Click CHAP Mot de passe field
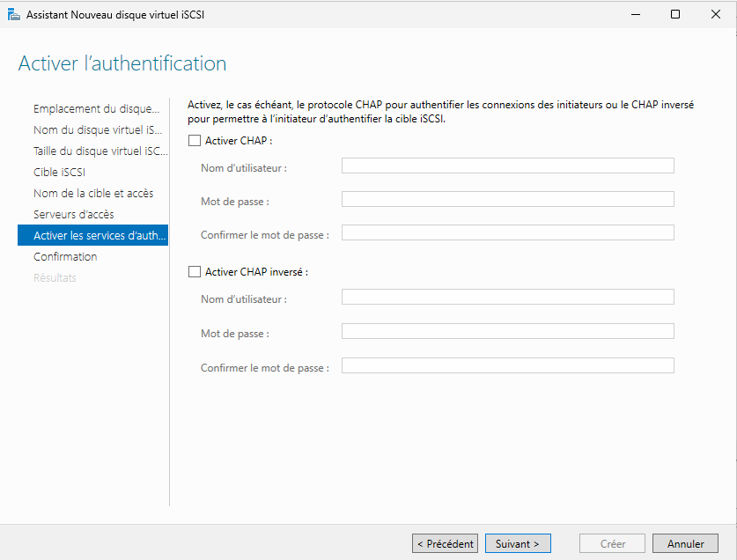Screen dimensions: 737x560 tap(507, 199)
